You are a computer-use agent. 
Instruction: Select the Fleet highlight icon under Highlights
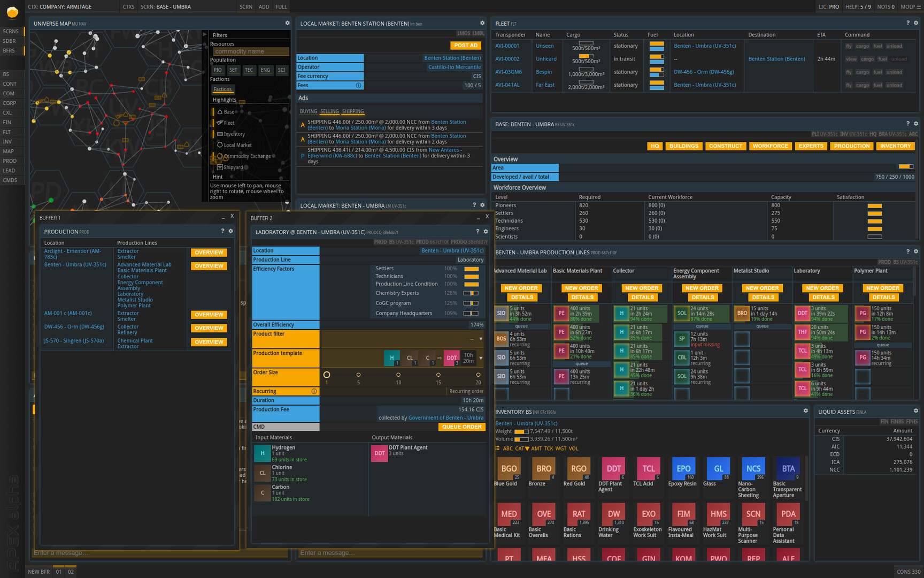click(219, 123)
